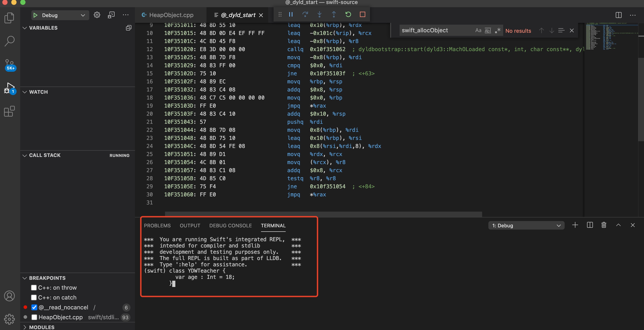Open the debug console icon in sidebar header

click(111, 15)
